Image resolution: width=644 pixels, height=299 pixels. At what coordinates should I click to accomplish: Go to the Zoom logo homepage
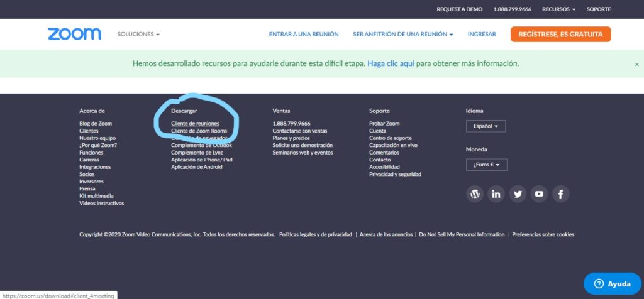click(x=74, y=34)
